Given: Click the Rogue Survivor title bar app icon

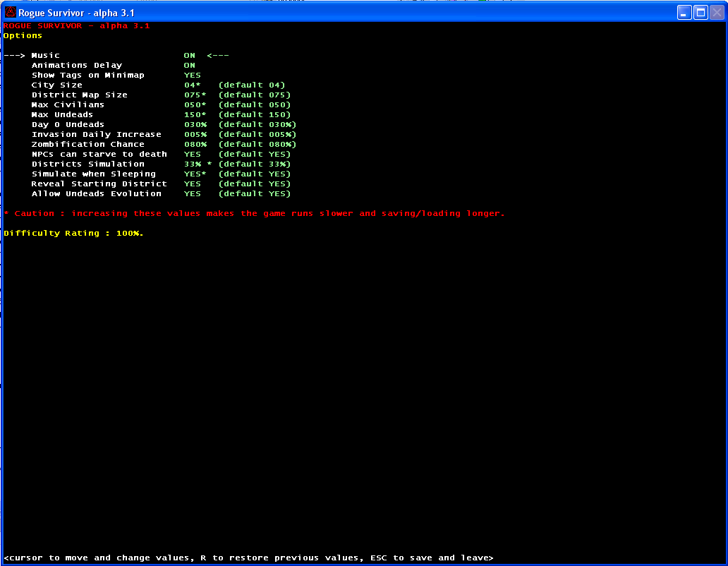Looking at the screenshot, I should 10,12.
